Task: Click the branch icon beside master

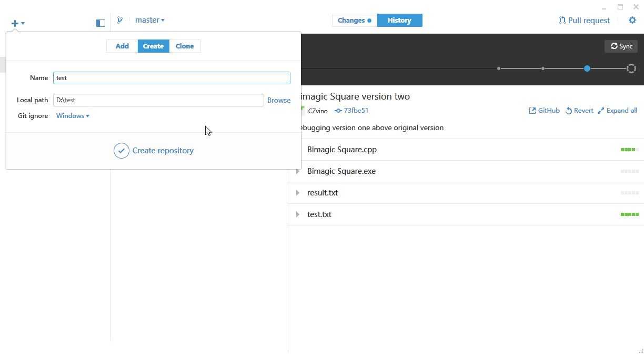Action: click(120, 20)
